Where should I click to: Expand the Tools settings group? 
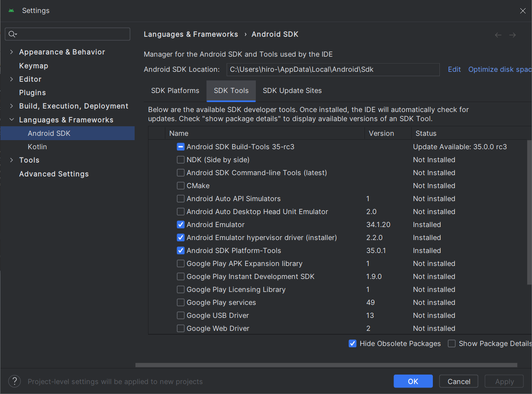click(12, 160)
